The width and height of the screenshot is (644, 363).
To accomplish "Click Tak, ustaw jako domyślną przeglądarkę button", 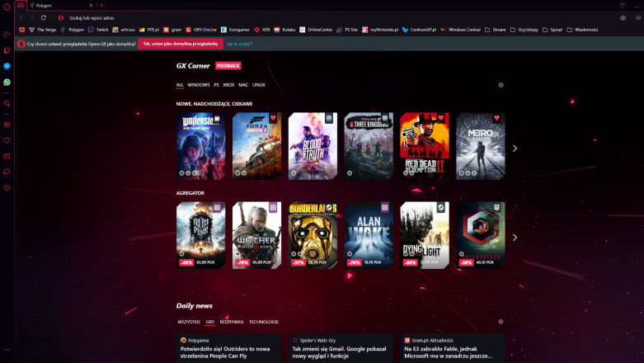I will 181,44.
